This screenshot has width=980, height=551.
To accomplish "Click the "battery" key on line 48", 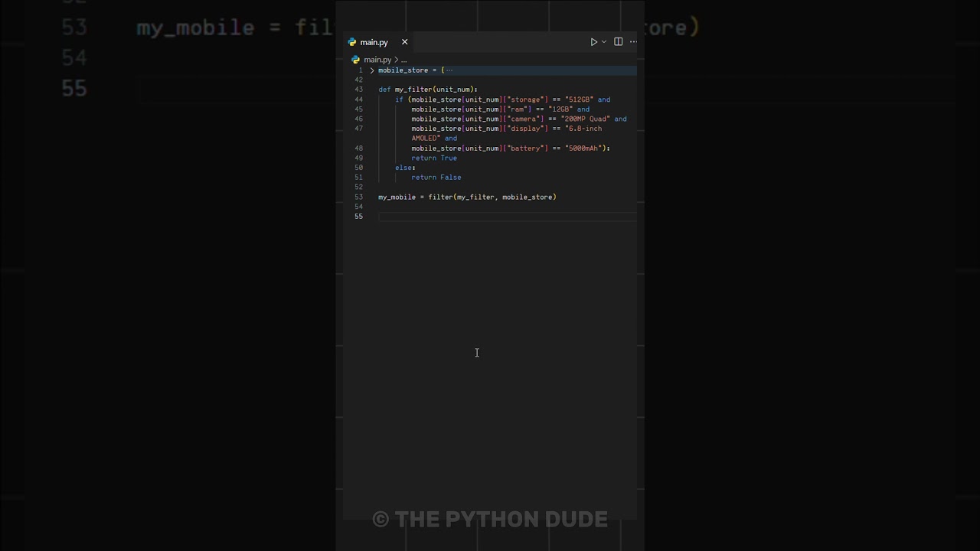I will [528, 148].
